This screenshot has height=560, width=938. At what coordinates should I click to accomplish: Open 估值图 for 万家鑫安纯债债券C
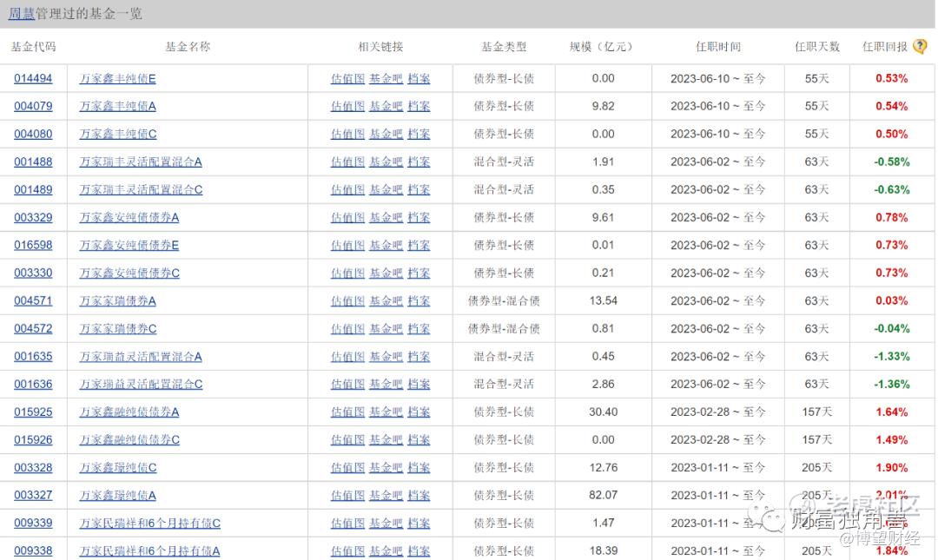pyautogui.click(x=347, y=273)
